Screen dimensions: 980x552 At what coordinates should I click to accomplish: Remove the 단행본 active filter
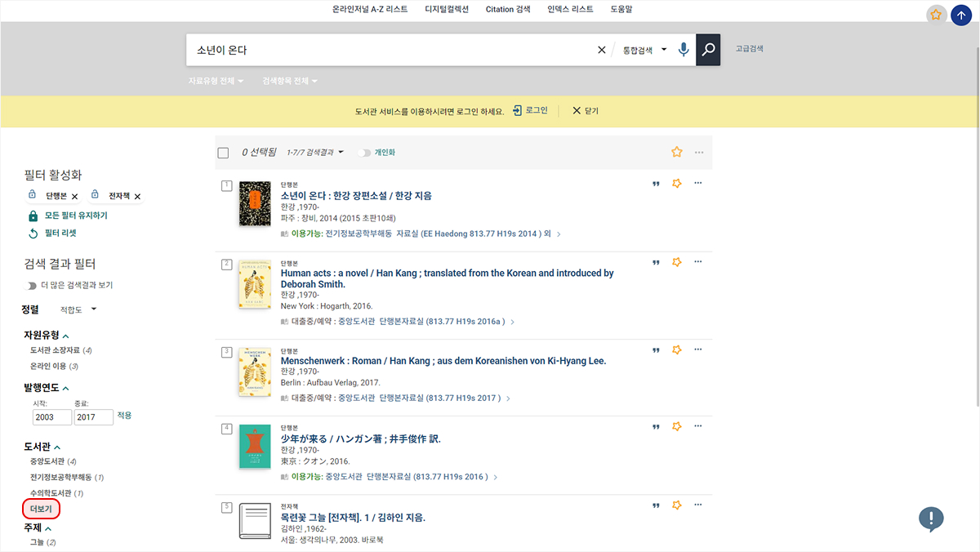75,196
